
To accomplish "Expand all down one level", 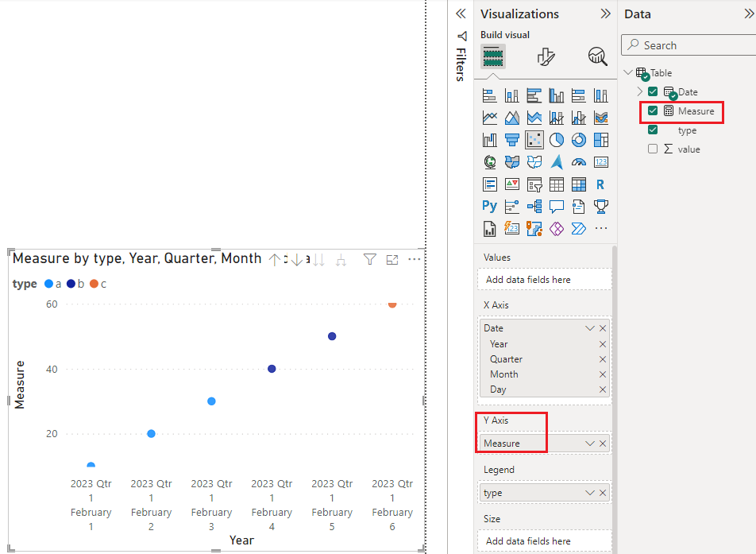I will pos(341,260).
